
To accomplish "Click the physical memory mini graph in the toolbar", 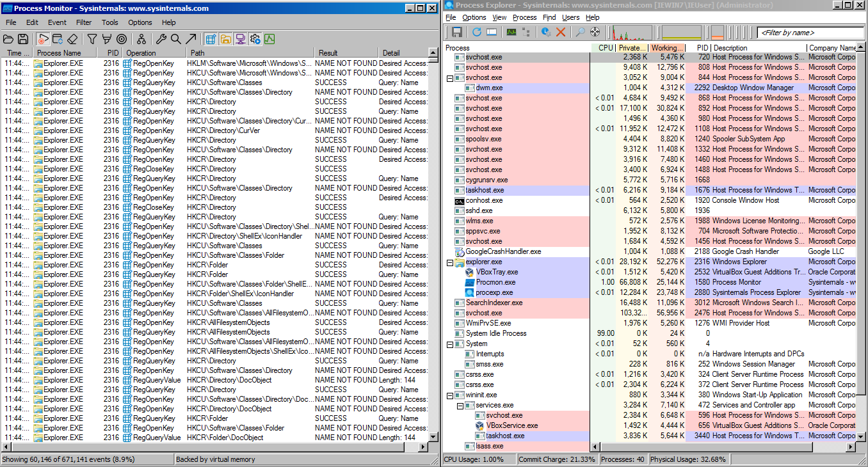I will 718,32.
